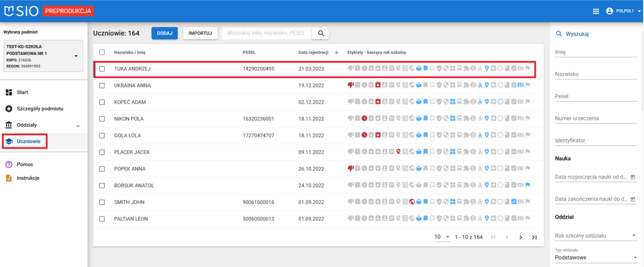Click calendar icon for Data rozpoczęcia nauki
The image size is (644, 267).
point(633,177)
